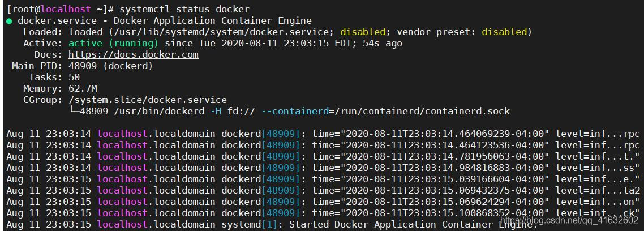The height and width of the screenshot is (231, 644).
Task: Click log timestamp 2020-08-11T23:03:15.069624294-04:00
Action: 444,202
